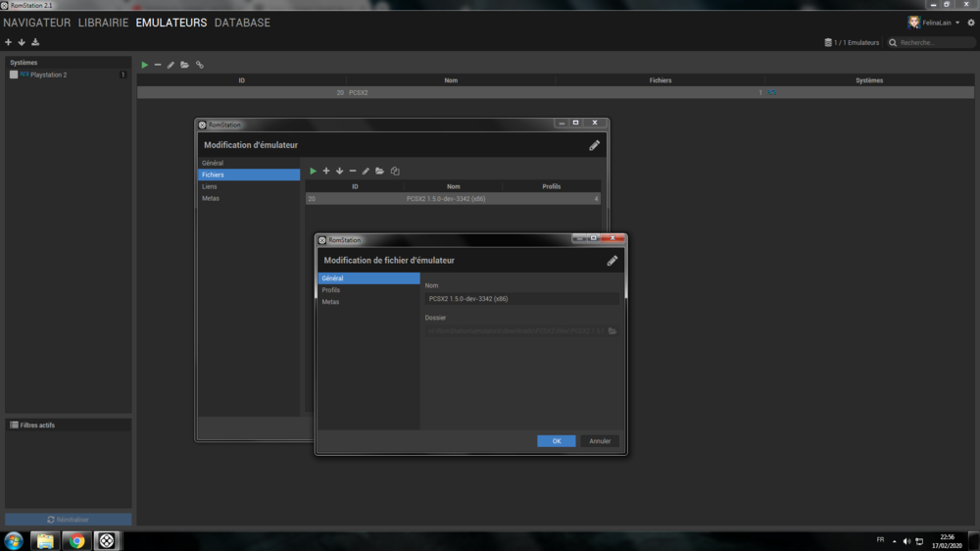This screenshot has height=551, width=980.
Task: Open Metas section in file modification dialog
Action: (x=368, y=302)
